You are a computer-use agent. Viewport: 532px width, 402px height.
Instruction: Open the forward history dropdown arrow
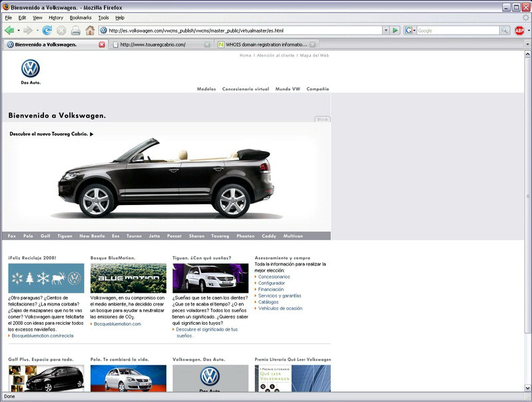click(x=37, y=31)
